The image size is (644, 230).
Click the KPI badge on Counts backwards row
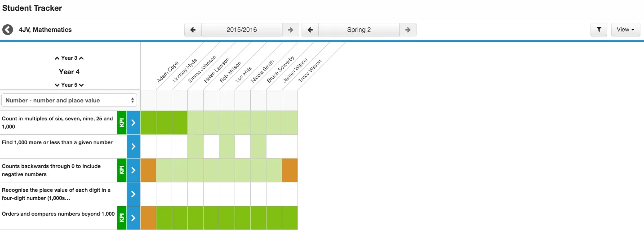[x=122, y=170]
